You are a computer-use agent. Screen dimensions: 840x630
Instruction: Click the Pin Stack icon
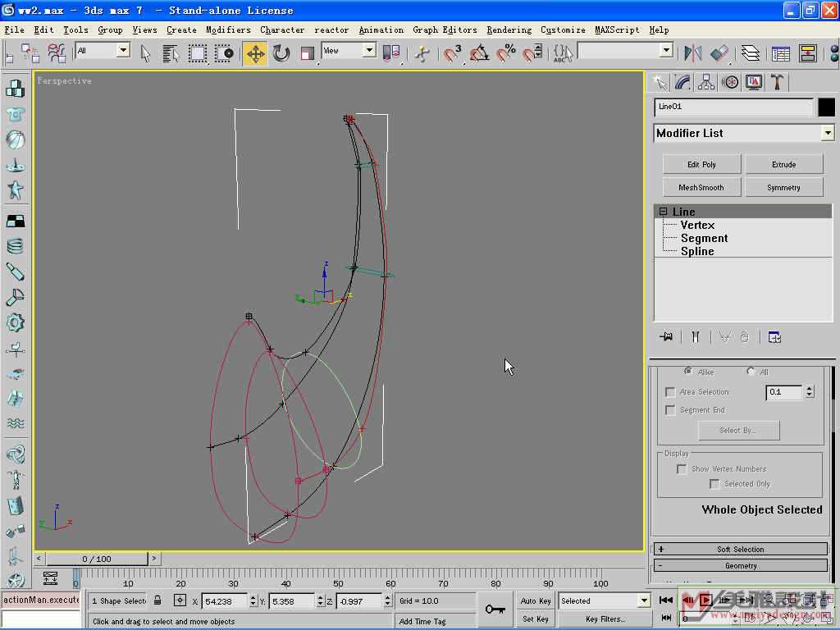click(667, 337)
